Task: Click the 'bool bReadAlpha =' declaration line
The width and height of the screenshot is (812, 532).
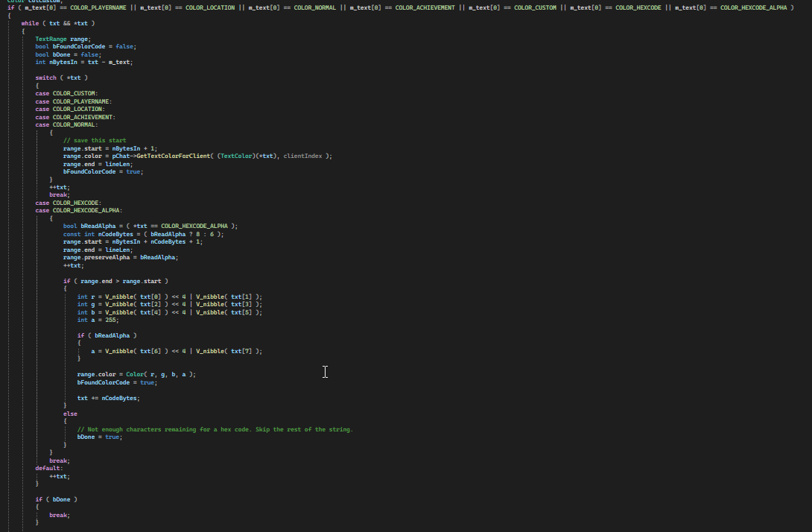Action: coord(150,227)
